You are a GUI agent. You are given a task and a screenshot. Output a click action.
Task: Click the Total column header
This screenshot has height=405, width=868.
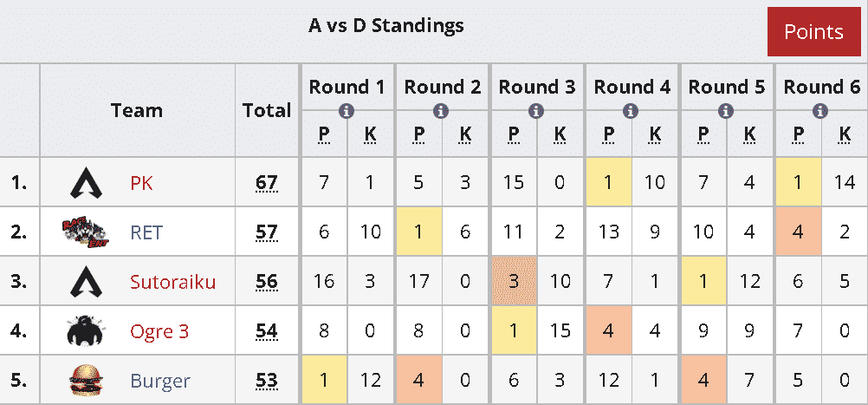pyautogui.click(x=267, y=110)
